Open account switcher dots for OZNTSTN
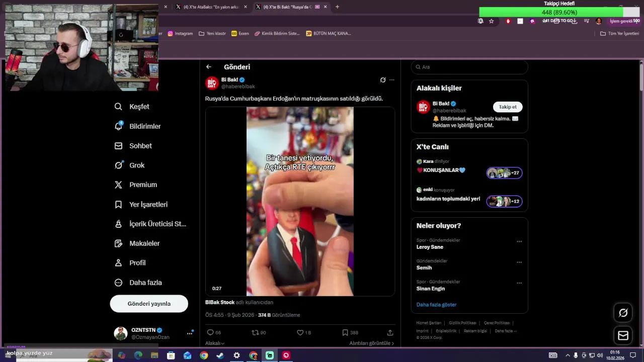Screen dimensions: 644x362 coord(190,333)
